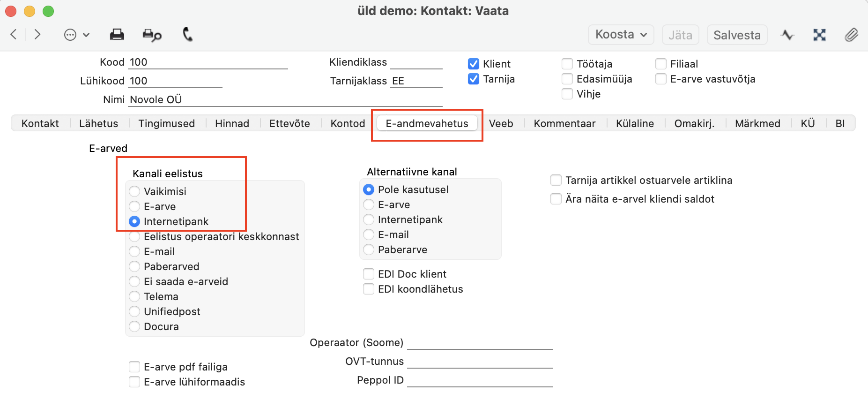
Task: Go to the previous record arrow
Action: [14, 34]
